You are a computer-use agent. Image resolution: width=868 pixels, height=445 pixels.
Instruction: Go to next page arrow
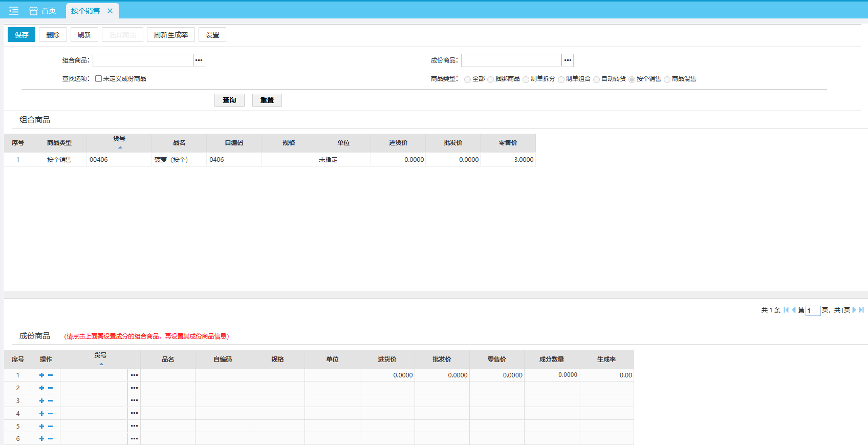tap(854, 310)
